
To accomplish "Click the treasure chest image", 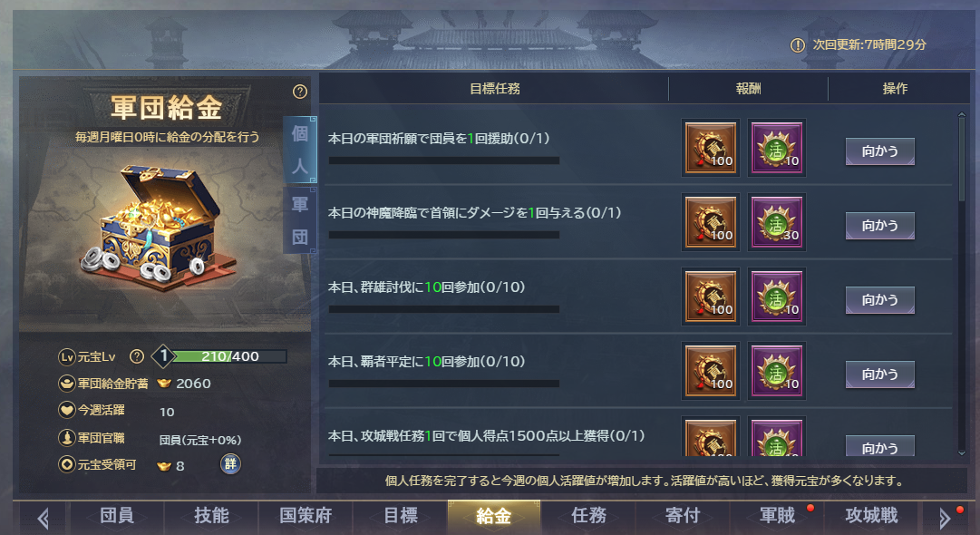I will tap(158, 229).
